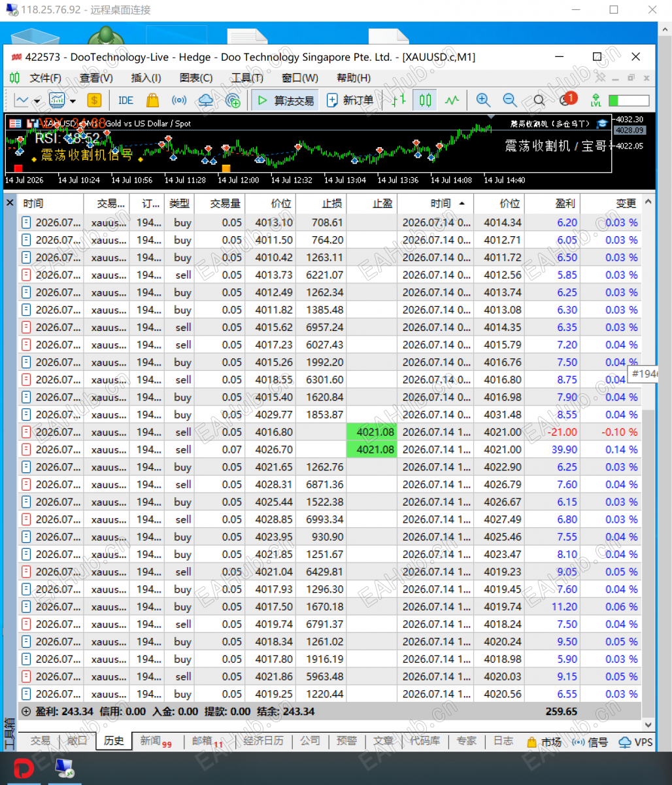672x785 pixels.
Task: Zoom in the chart with magnifier plus
Action: (x=483, y=100)
